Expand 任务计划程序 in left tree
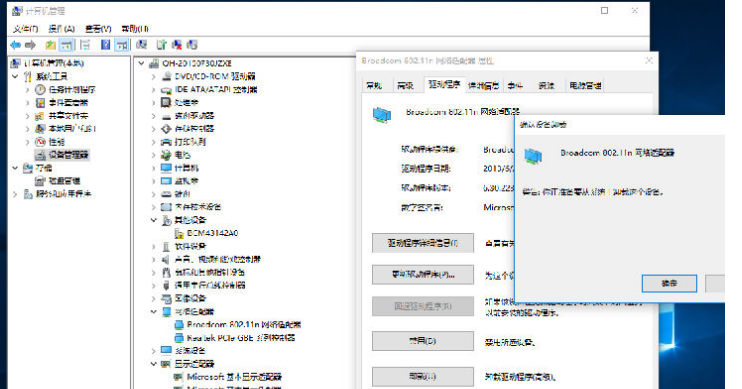The image size is (742, 389). click(27, 89)
